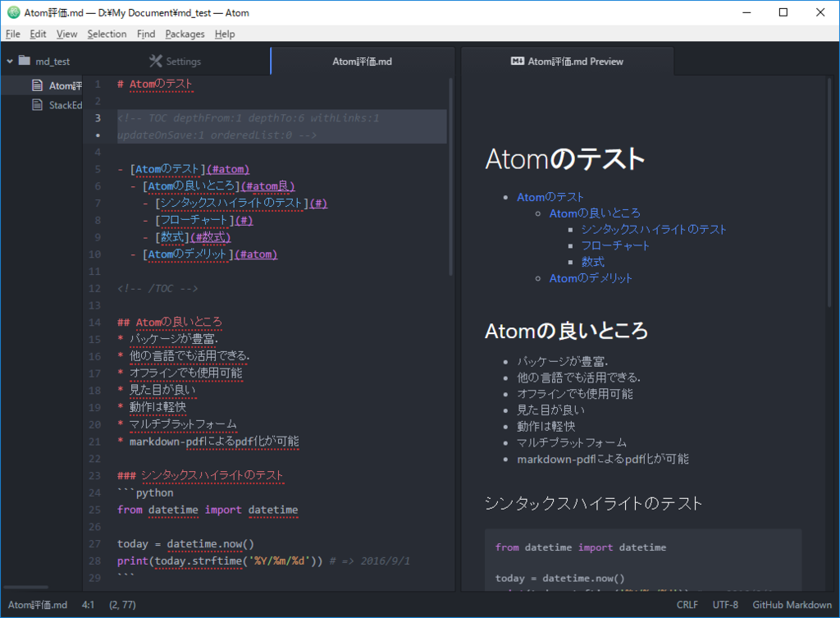
Task: Click the '# Atomのテスト' heading on line 1
Action: click(x=154, y=85)
